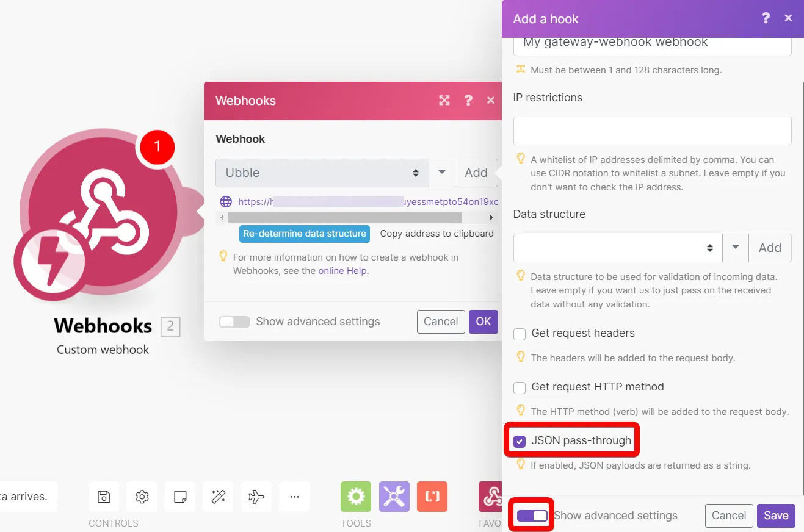Image resolution: width=804 pixels, height=532 pixels.
Task: Open the online Help link
Action: 342,271
